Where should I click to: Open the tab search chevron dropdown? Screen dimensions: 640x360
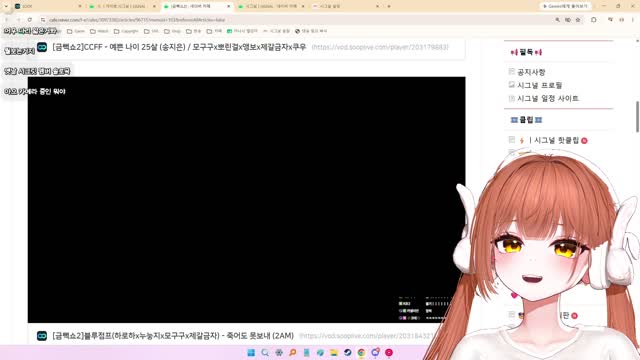[x=6, y=6]
